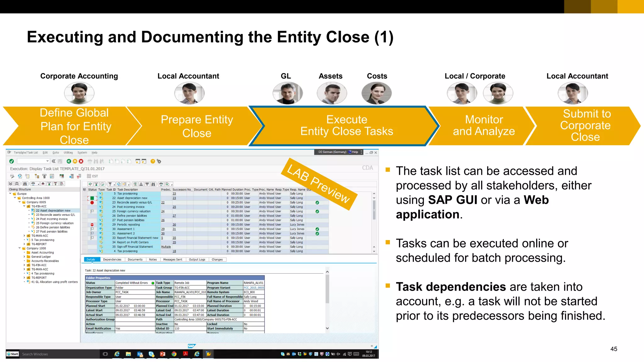Click the Refresh icon in application toolbar
This screenshot has height=362, width=644.
pos(20,176)
